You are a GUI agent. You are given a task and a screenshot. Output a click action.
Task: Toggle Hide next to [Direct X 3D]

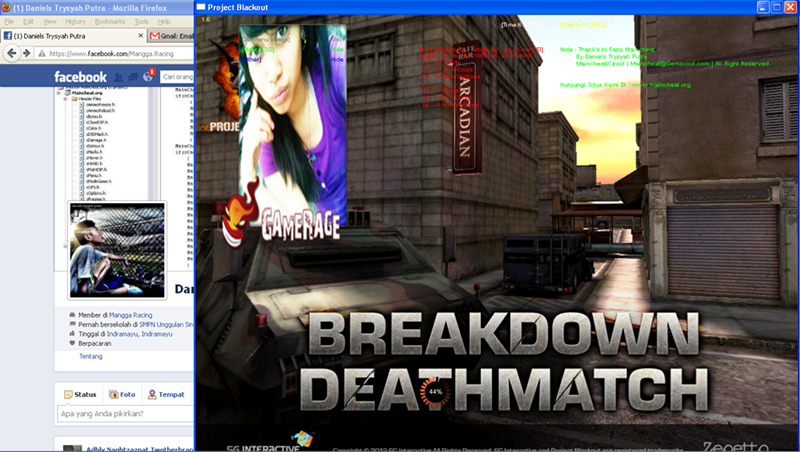(337, 49)
